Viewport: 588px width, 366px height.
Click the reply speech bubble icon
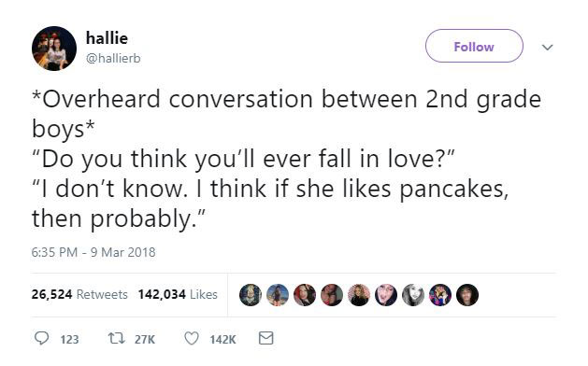coord(41,338)
